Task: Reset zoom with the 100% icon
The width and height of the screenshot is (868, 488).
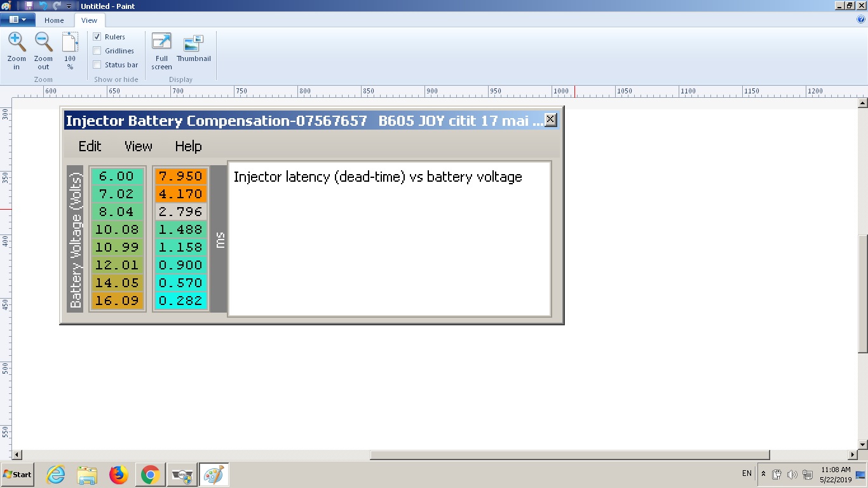Action: coord(70,43)
